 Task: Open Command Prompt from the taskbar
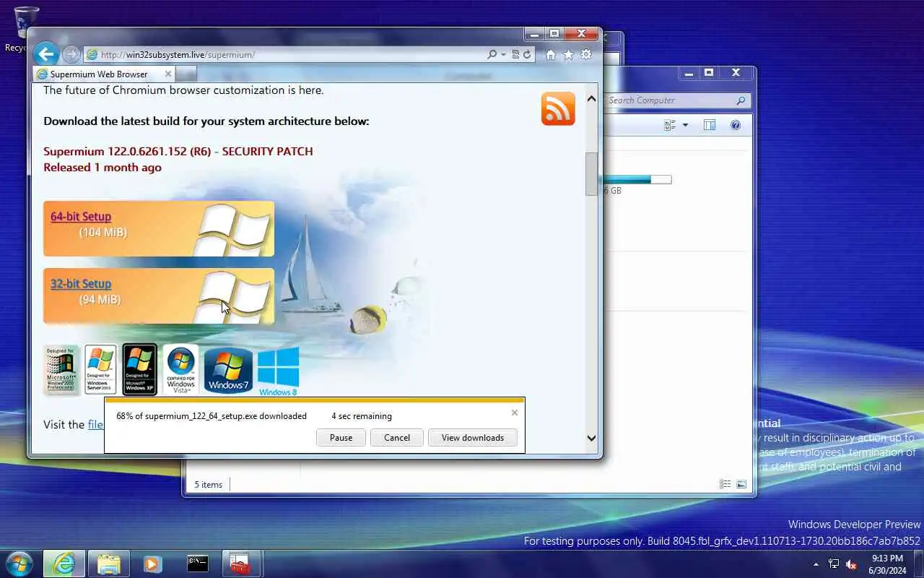[x=198, y=564]
